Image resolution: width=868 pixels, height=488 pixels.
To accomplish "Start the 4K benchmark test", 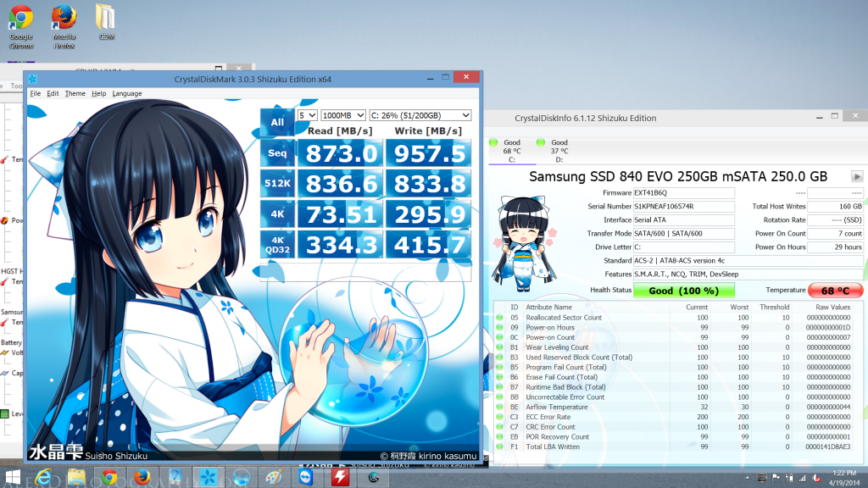I will [x=277, y=213].
